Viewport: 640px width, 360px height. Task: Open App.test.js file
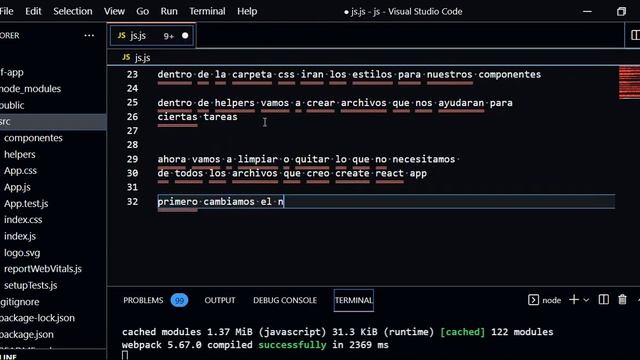pos(26,203)
